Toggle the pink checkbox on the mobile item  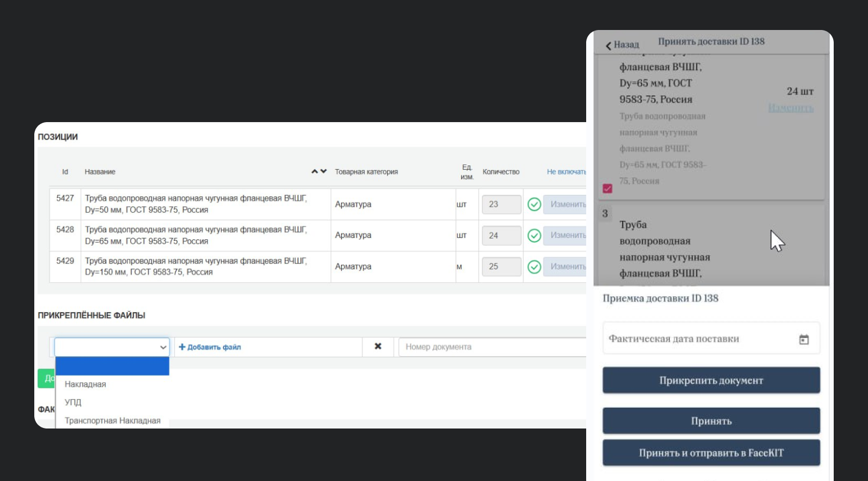tap(607, 189)
